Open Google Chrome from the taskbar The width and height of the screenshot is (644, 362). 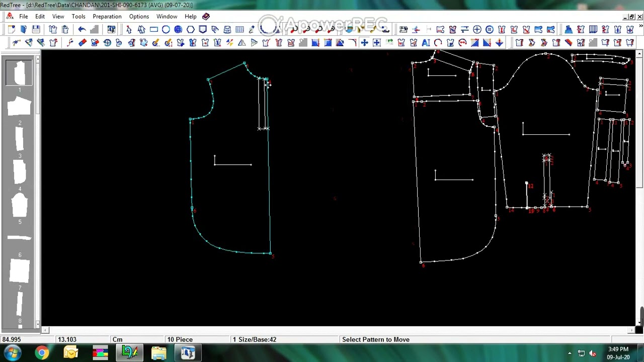pos(42,353)
